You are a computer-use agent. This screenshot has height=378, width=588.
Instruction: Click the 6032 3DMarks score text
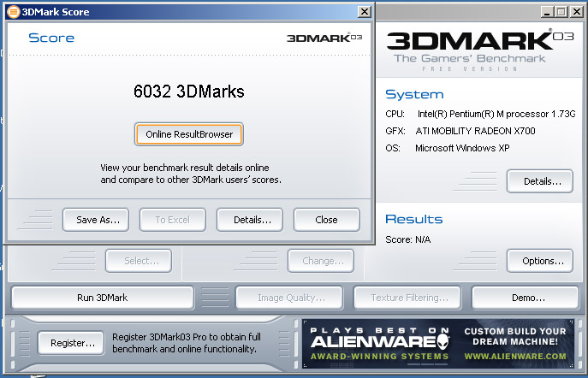point(189,92)
